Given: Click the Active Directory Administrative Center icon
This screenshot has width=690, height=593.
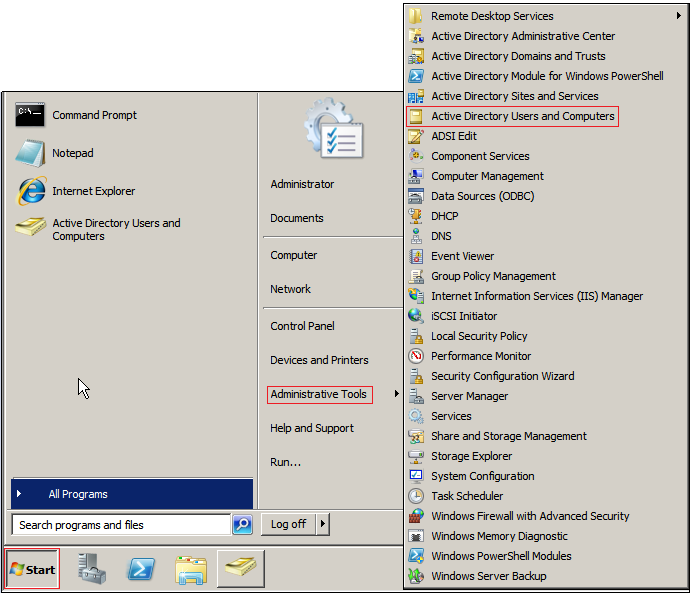Looking at the screenshot, I should pos(416,36).
